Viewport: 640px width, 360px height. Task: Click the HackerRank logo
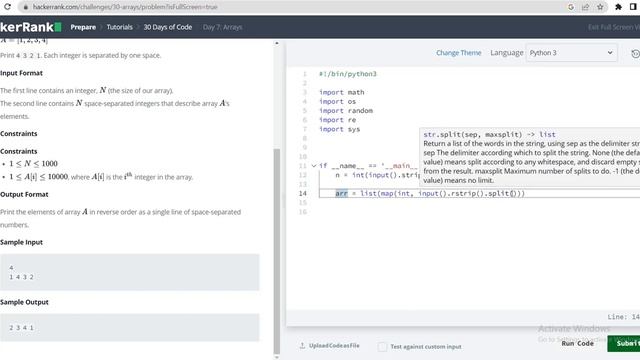(x=31, y=27)
